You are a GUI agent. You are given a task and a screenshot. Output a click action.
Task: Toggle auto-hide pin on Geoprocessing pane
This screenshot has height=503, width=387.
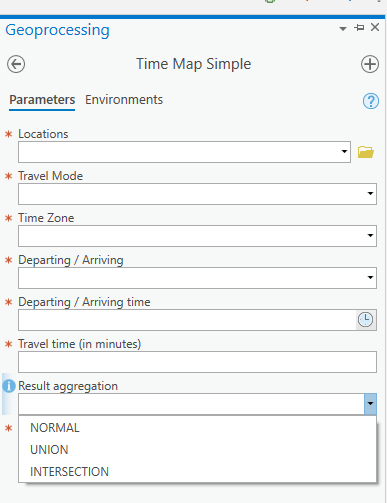[x=359, y=28]
